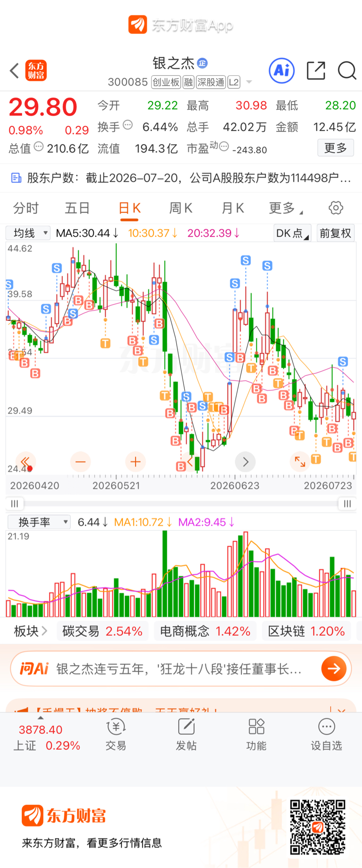The image size is (362, 868).
Task: Open the 均线 indicator dropdown
Action: click(x=28, y=233)
